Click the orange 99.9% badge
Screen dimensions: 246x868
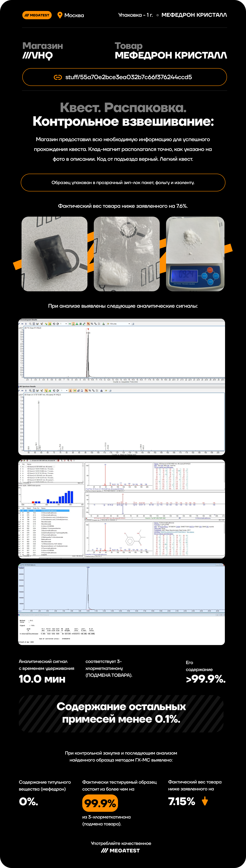pos(100,803)
